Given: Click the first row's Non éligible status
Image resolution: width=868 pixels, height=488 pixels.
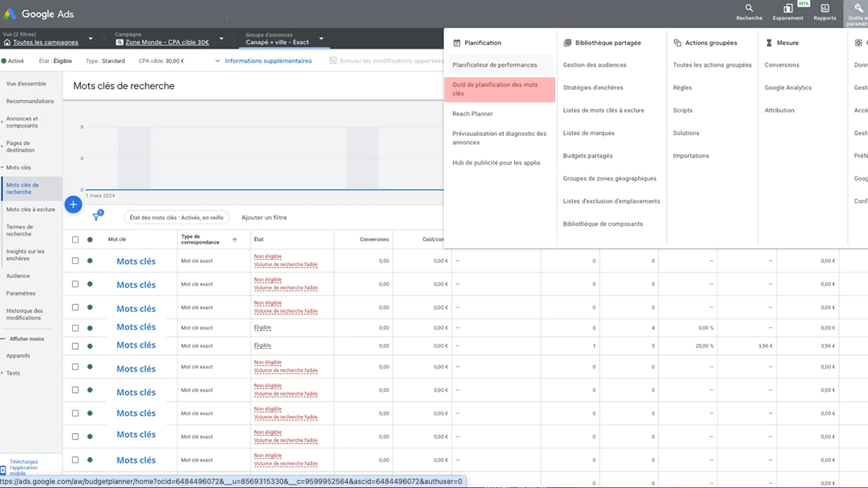Looking at the screenshot, I should (268, 256).
